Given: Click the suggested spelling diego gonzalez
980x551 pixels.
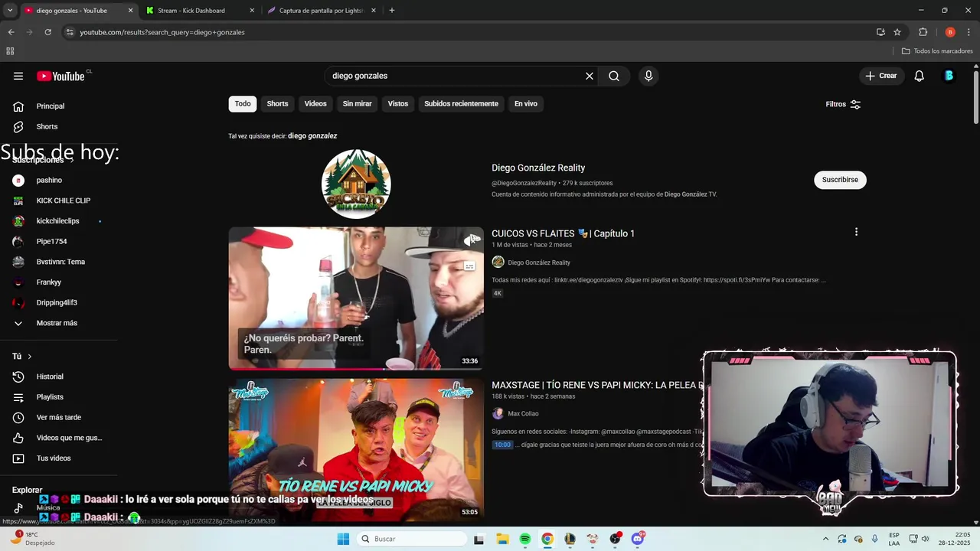Looking at the screenshot, I should tap(312, 136).
